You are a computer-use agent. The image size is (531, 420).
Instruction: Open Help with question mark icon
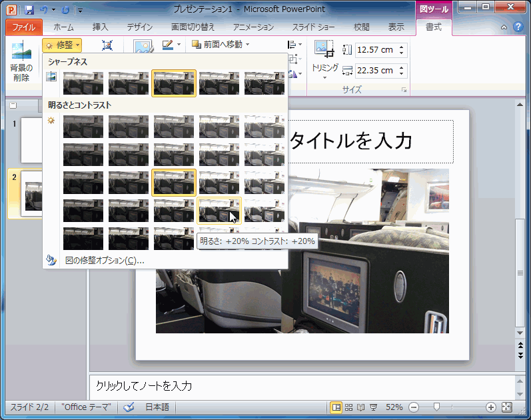[518, 27]
